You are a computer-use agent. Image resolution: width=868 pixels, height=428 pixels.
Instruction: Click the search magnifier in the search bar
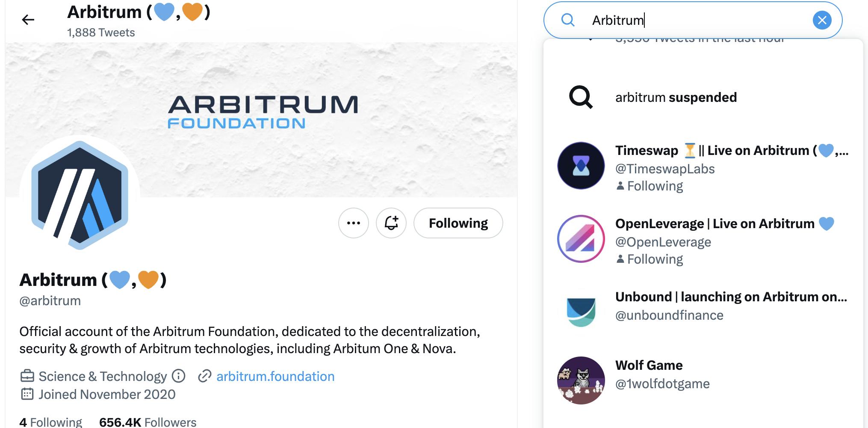569,20
